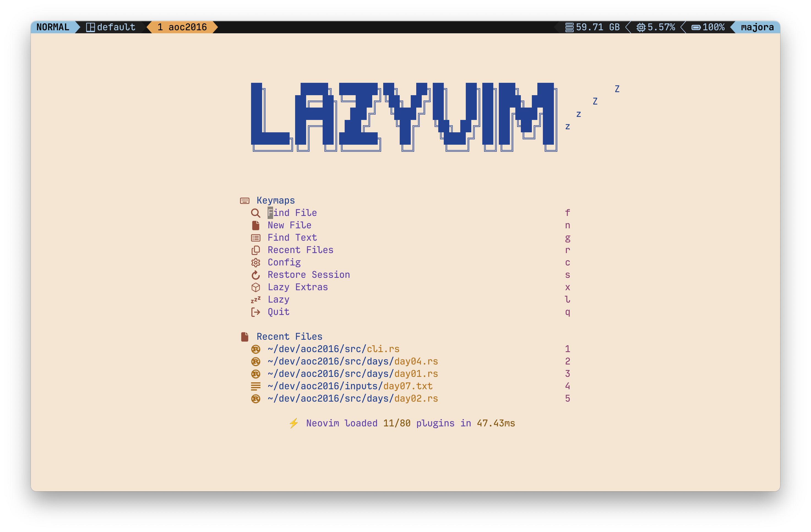Click the 'x' shortcut key for Lazy Extras
This screenshot has height=532, width=811.
coord(567,287)
